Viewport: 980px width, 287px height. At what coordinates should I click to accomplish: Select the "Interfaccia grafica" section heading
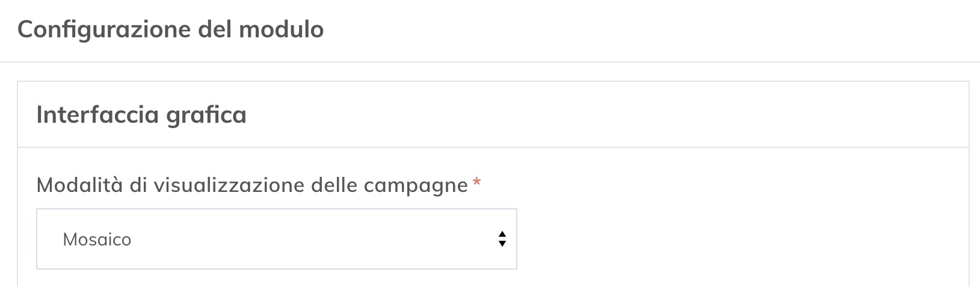[141, 114]
